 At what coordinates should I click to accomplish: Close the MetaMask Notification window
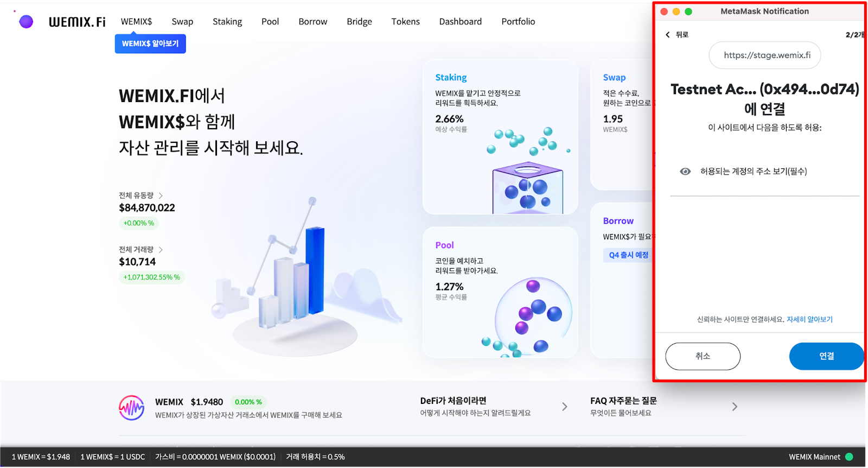click(664, 11)
